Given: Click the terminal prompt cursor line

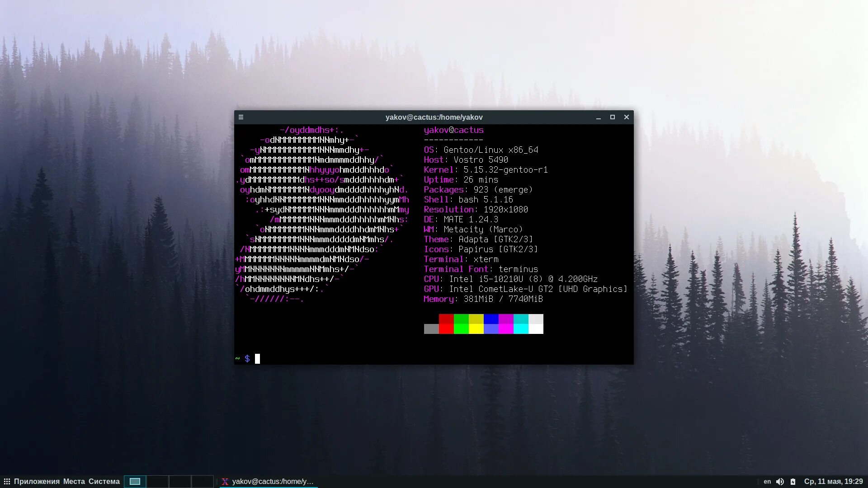Looking at the screenshot, I should (x=257, y=359).
